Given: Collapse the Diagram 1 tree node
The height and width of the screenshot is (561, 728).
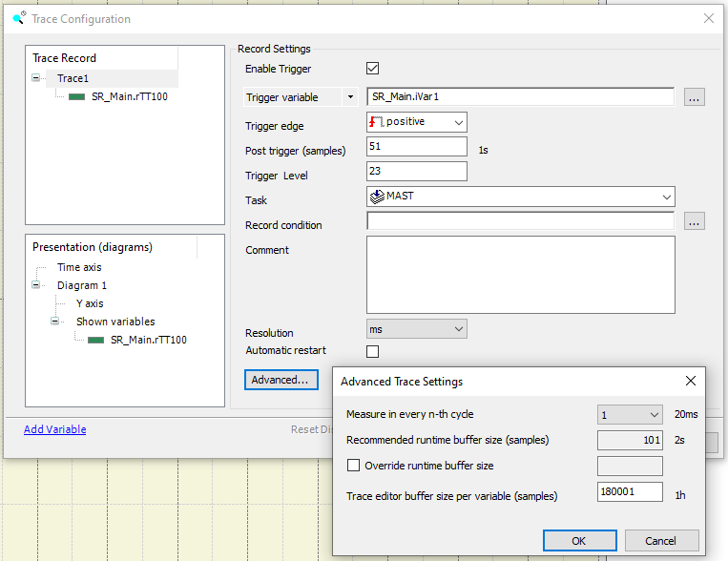Looking at the screenshot, I should click(36, 285).
